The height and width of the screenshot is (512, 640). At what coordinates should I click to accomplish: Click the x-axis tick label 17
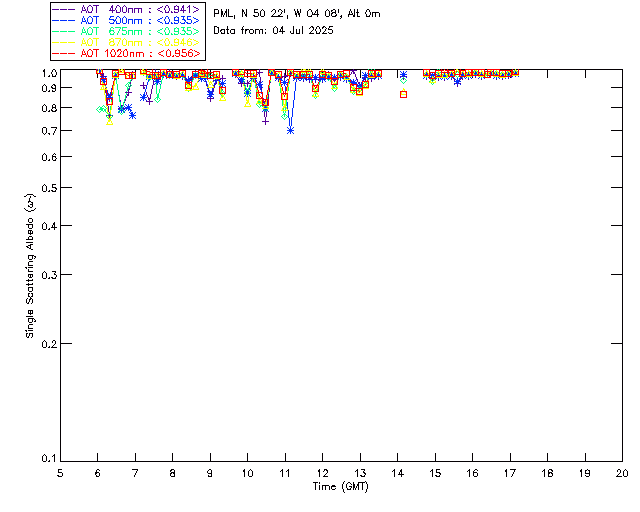click(x=510, y=473)
